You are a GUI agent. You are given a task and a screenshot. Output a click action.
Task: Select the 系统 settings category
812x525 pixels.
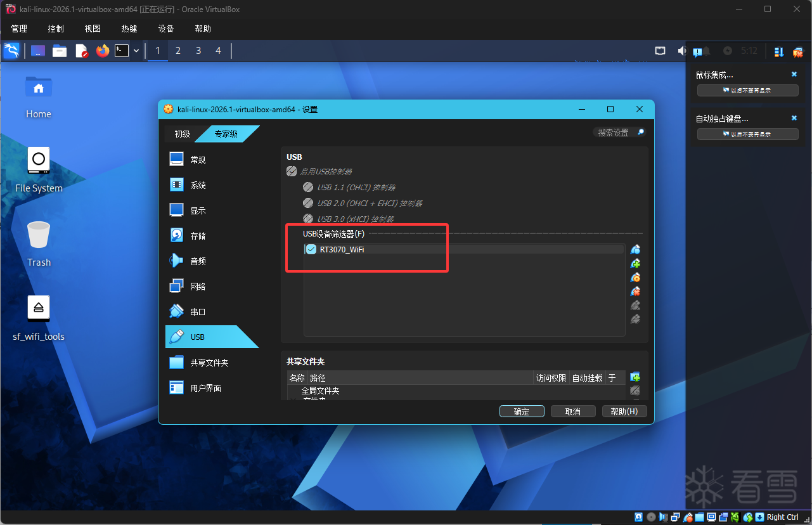[212, 185]
